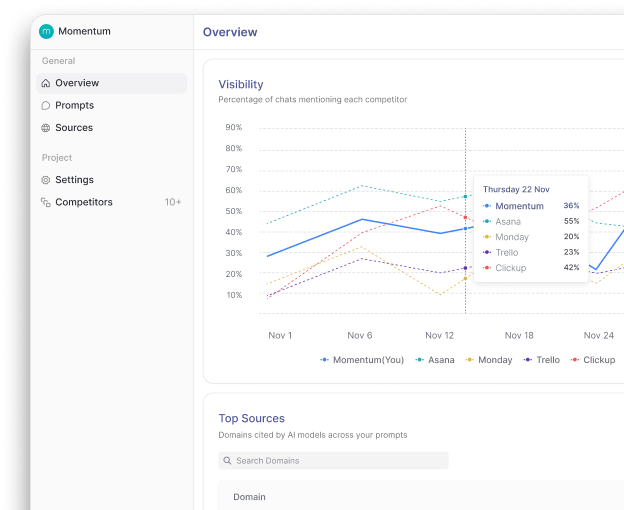Click the Nov 24 axis label
This screenshot has height=510, width=624.
[x=599, y=335]
